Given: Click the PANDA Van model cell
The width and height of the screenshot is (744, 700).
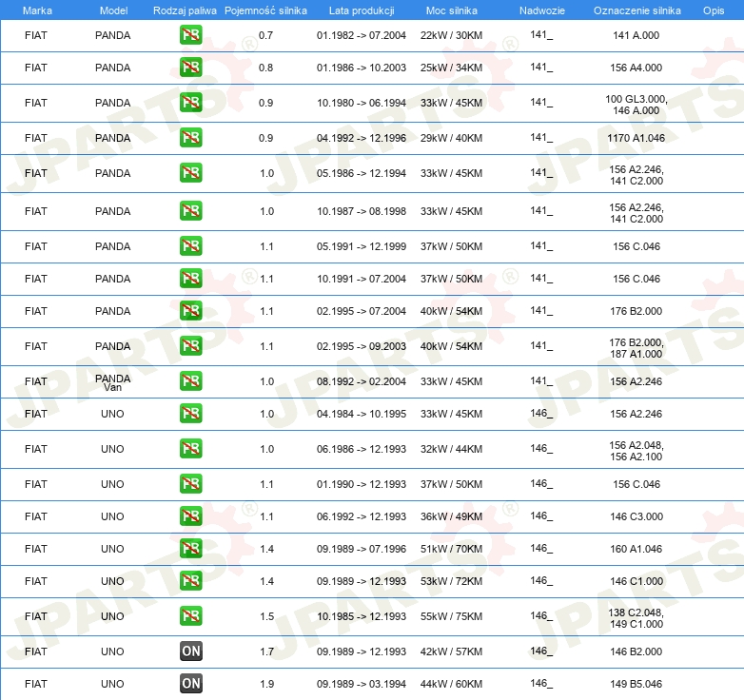Looking at the screenshot, I should coord(112,382).
